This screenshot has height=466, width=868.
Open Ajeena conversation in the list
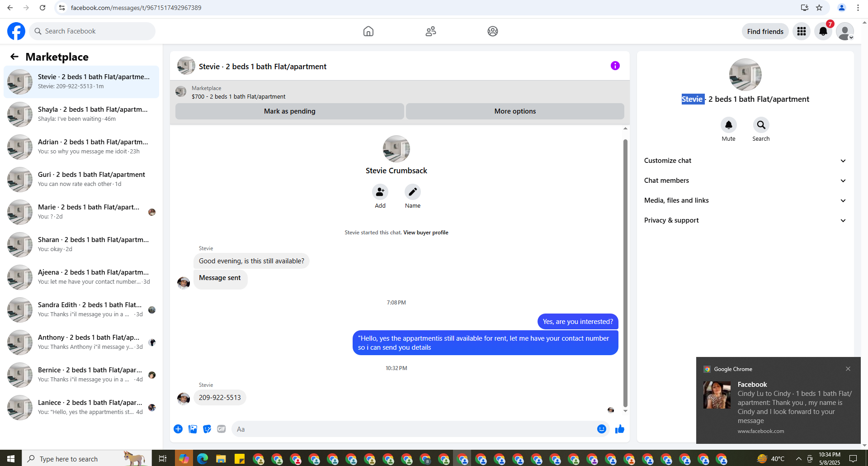click(x=81, y=277)
